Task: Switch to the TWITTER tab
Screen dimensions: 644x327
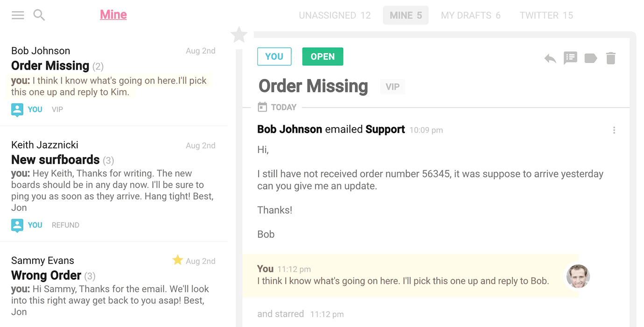Action: point(546,15)
